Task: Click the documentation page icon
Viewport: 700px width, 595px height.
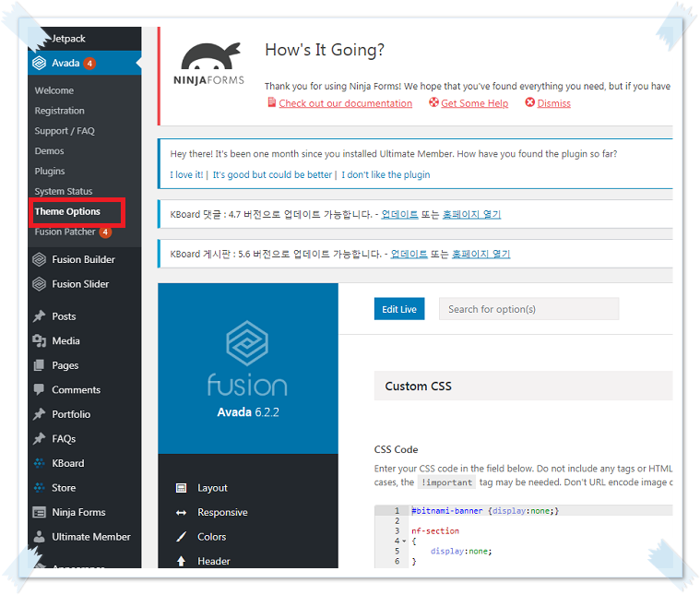Action: (271, 102)
